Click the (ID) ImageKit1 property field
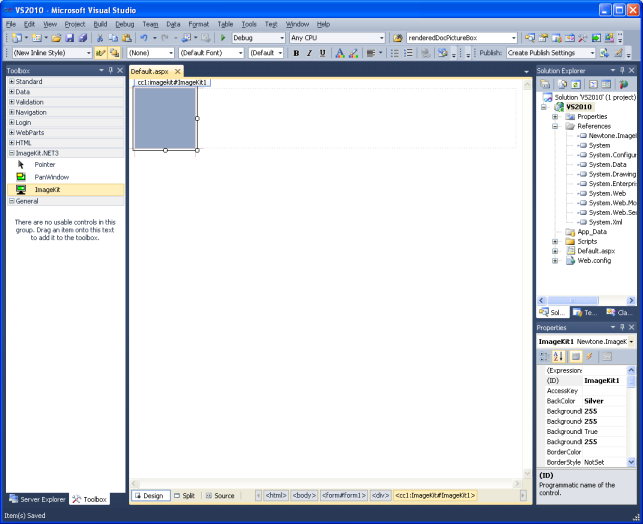This screenshot has width=643, height=524. click(x=604, y=380)
